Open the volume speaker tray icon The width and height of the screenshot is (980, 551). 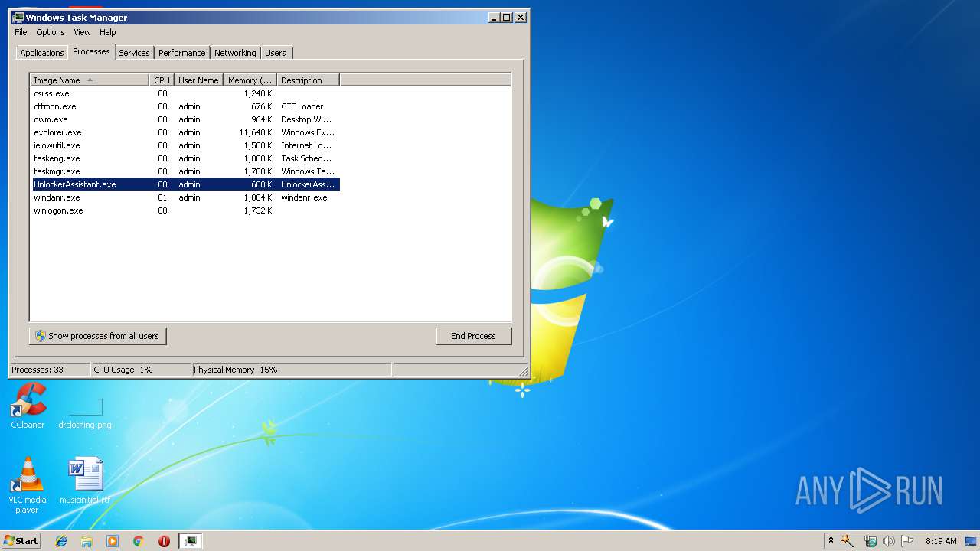[x=888, y=541]
